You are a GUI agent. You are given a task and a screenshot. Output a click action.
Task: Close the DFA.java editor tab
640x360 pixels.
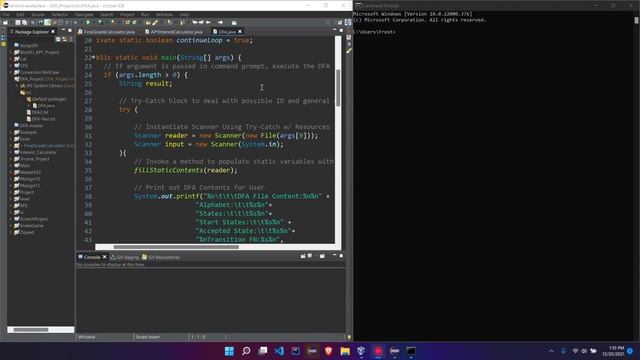tap(240, 31)
